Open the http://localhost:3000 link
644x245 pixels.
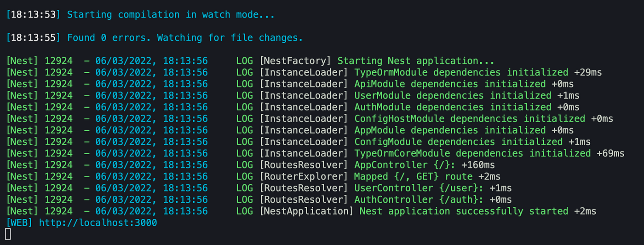click(x=98, y=223)
